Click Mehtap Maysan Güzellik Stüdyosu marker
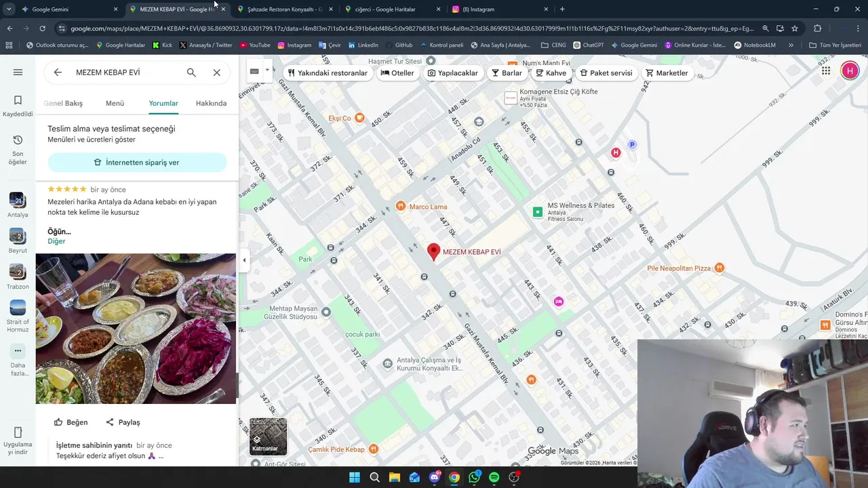 pos(326,312)
